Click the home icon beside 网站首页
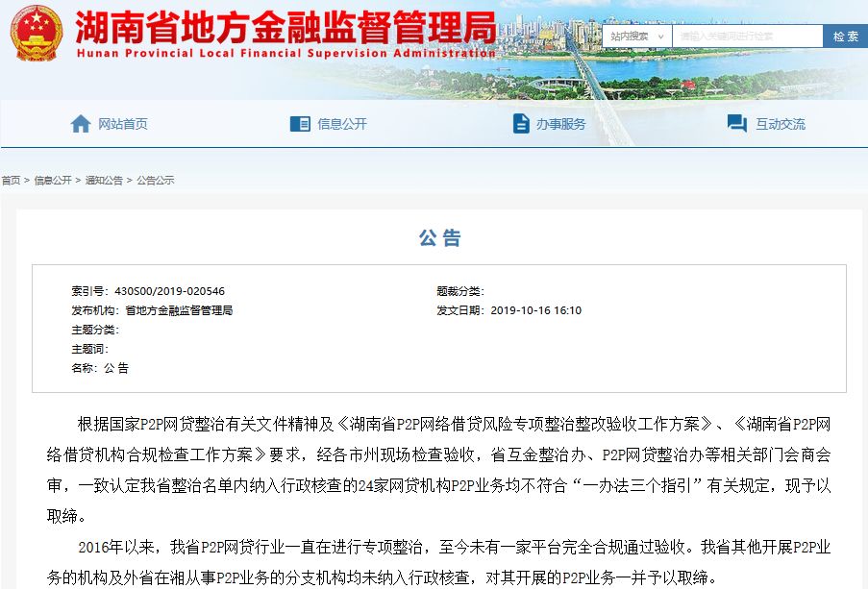The image size is (868, 589). coord(81,124)
